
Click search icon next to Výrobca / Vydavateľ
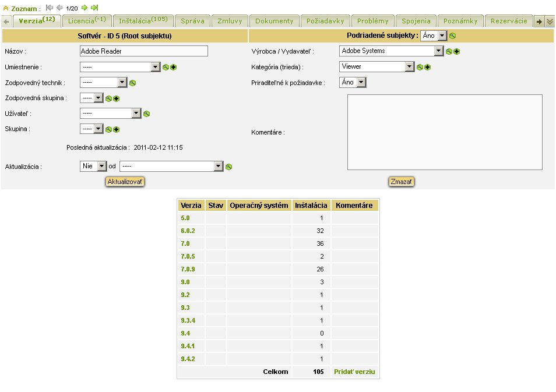point(449,52)
